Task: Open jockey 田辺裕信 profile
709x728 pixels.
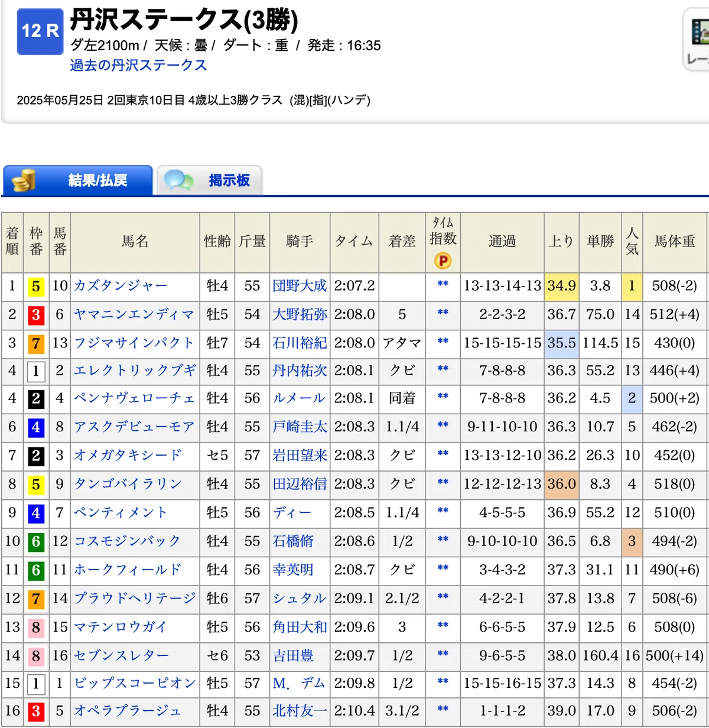Action: [x=300, y=484]
